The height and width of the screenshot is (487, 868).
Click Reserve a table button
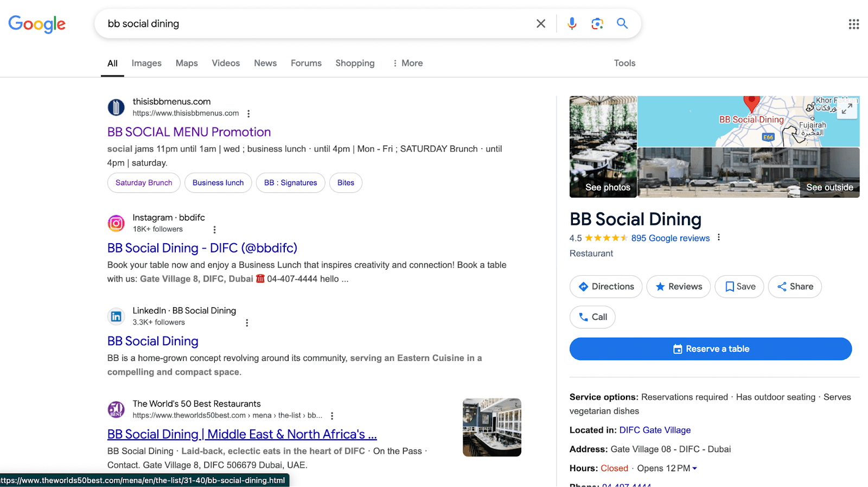point(711,349)
